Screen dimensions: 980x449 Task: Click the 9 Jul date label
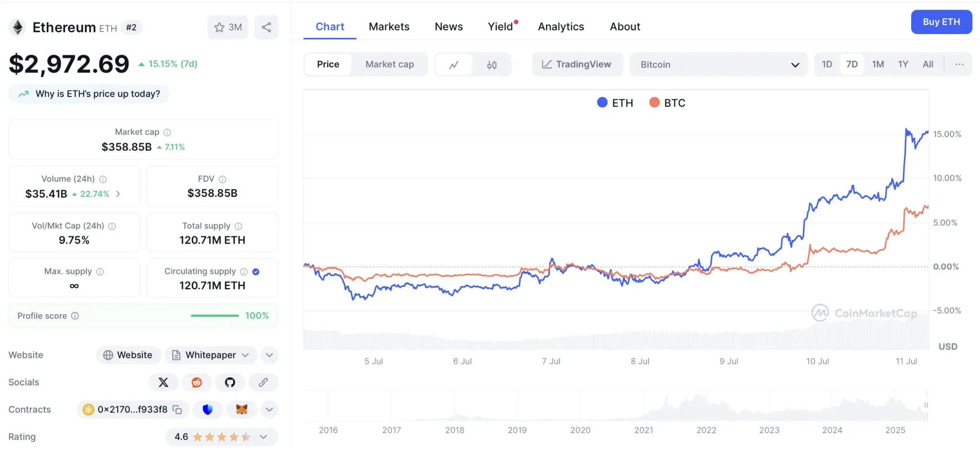tap(728, 361)
